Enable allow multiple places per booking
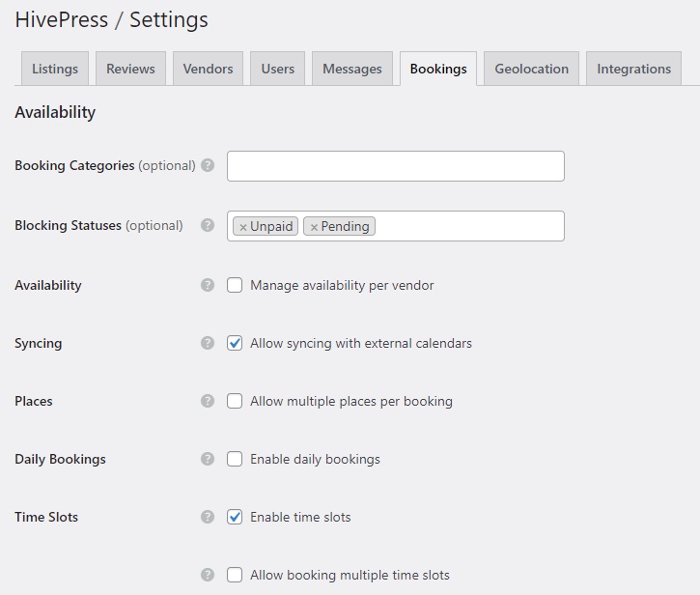The width and height of the screenshot is (700, 595). [235, 401]
